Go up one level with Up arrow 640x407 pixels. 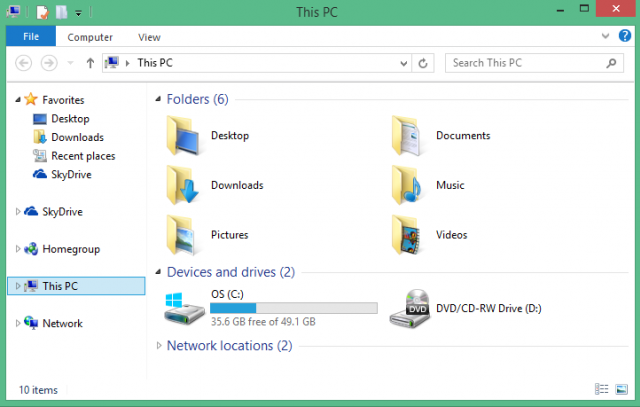click(90, 63)
